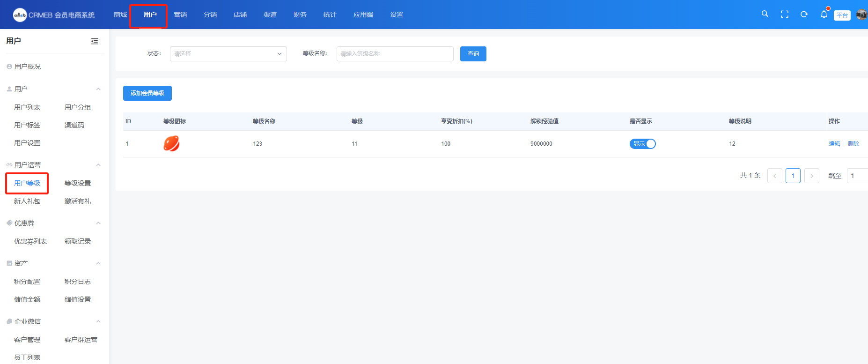Switch to the 营销 top menu
This screenshot has width=868, height=364.
click(180, 15)
